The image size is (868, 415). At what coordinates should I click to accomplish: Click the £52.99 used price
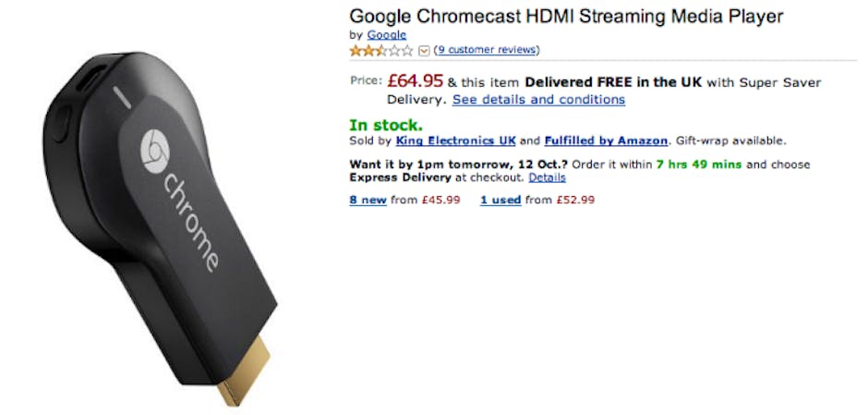click(574, 200)
